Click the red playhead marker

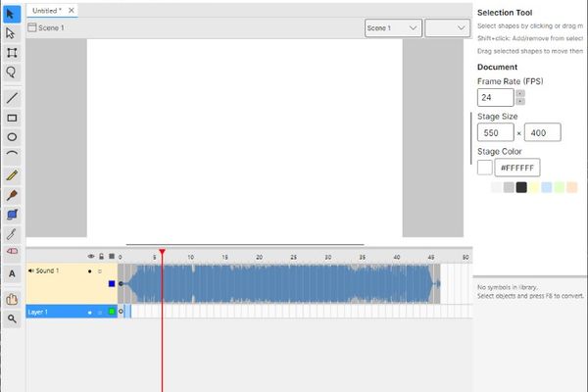162,251
